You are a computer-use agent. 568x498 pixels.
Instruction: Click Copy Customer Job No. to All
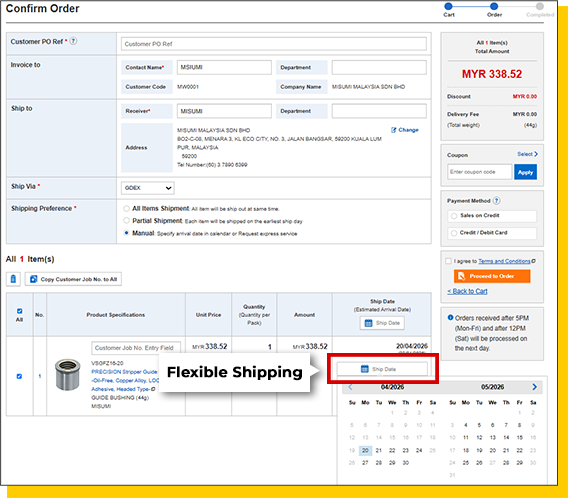73,279
